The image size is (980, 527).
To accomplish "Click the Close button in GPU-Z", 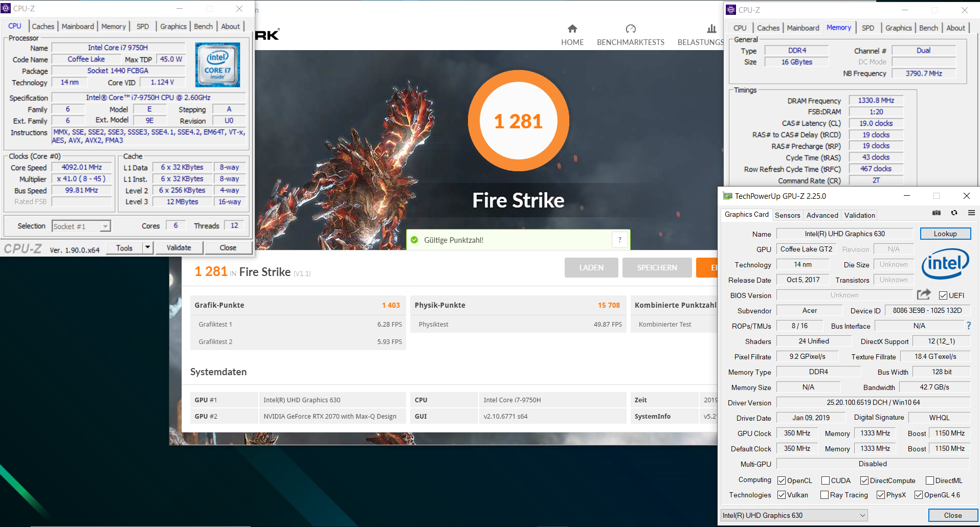I will coord(953,515).
